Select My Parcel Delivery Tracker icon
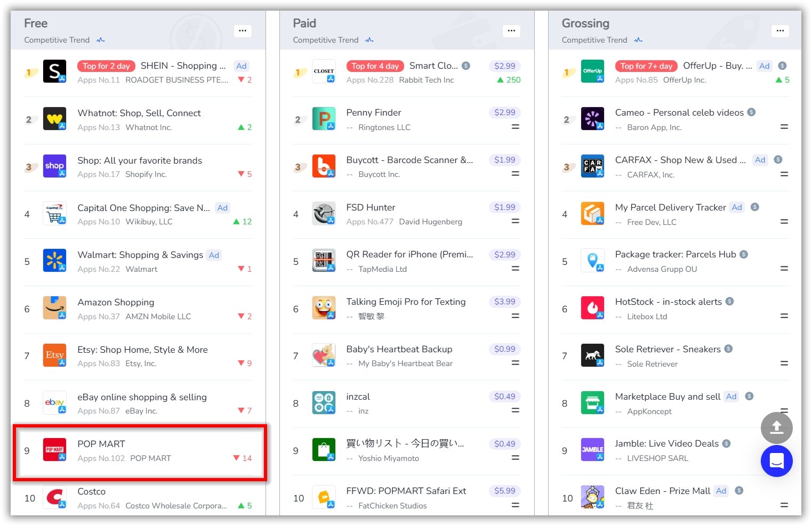The image size is (812, 526). 592,214
